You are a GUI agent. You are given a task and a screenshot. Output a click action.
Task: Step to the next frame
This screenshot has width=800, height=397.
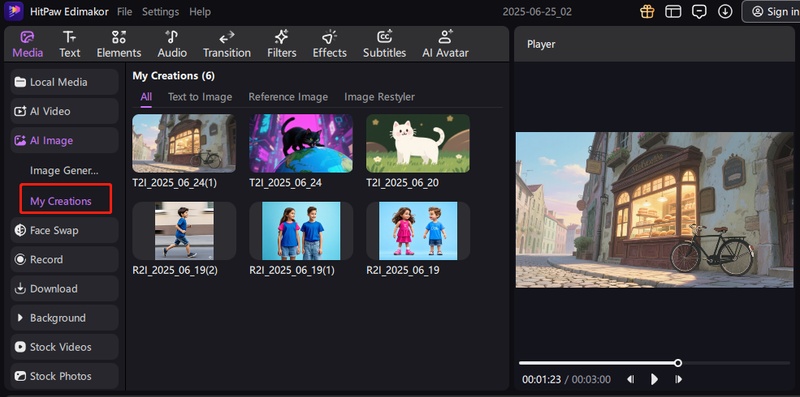click(x=678, y=379)
